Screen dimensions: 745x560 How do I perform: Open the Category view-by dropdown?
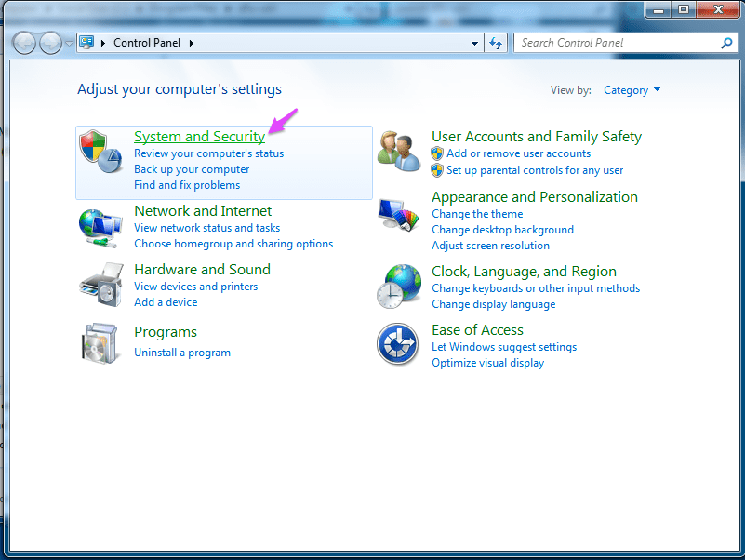pos(632,90)
